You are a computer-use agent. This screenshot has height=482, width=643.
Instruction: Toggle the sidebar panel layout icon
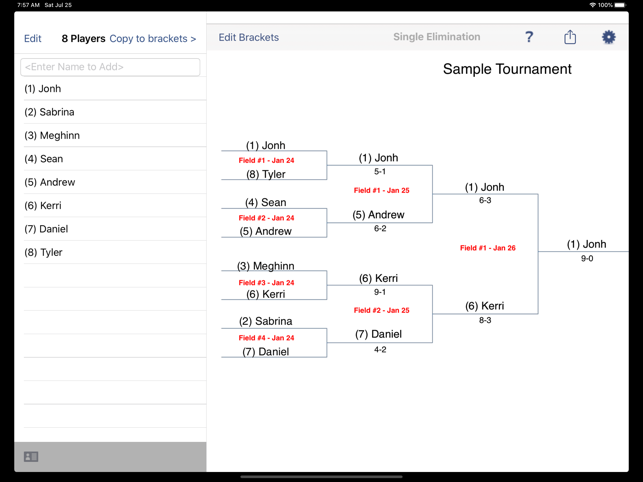tap(31, 457)
